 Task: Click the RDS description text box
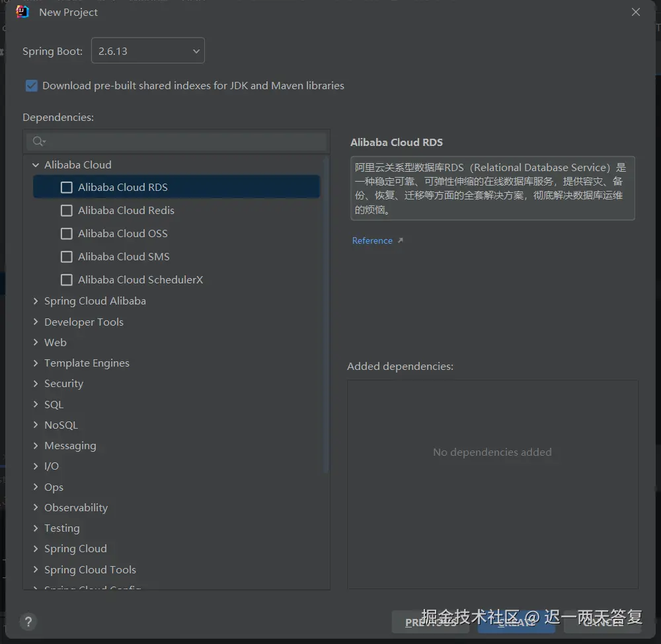coord(492,188)
